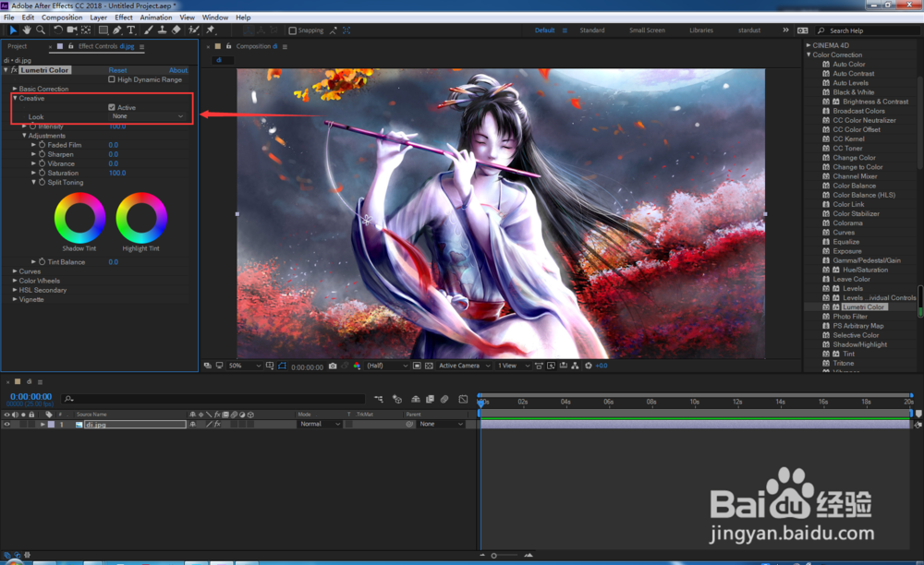Expand the Curves section
The width and height of the screenshot is (924, 565).
point(15,271)
